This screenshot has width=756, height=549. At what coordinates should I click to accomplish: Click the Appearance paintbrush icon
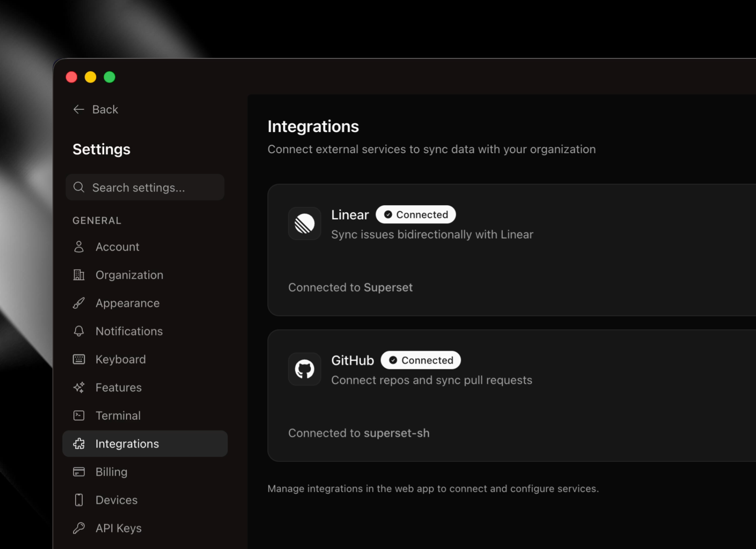(79, 303)
